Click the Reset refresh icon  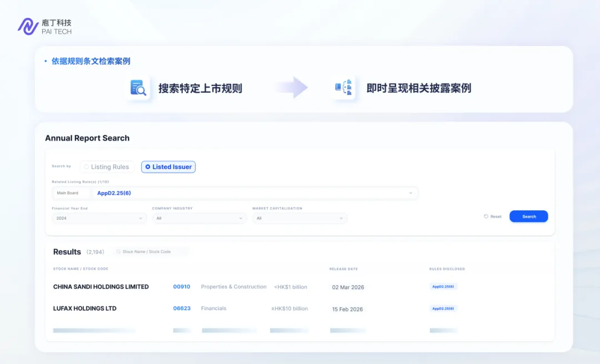486,216
